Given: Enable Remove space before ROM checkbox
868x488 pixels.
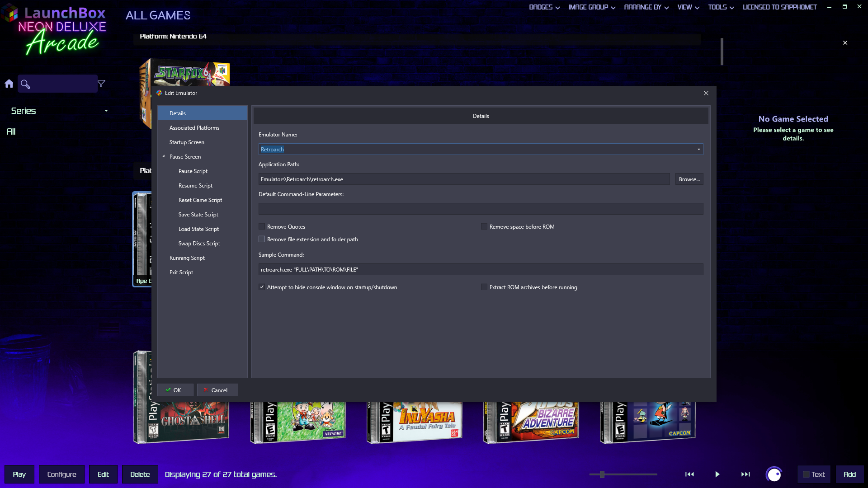Looking at the screenshot, I should 484,226.
